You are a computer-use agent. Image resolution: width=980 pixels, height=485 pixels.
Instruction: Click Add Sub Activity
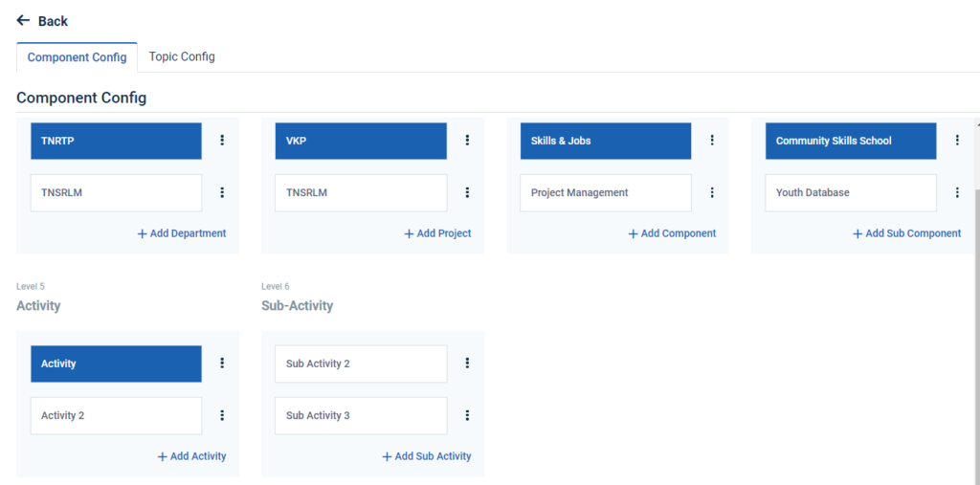427,456
